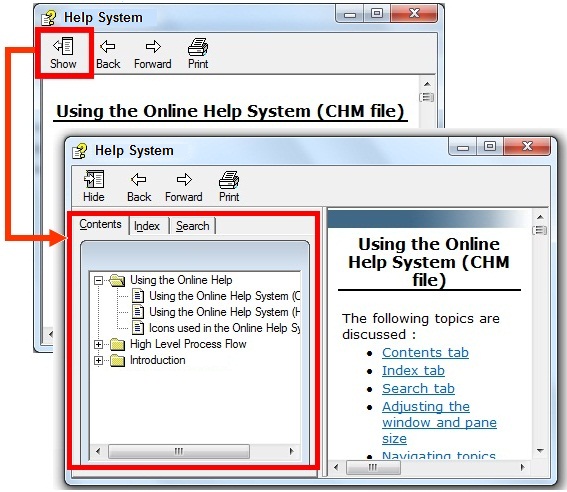Screen dimensions: 567x492
Task: Collapse the Using the Online Help folder
Action: point(98,281)
